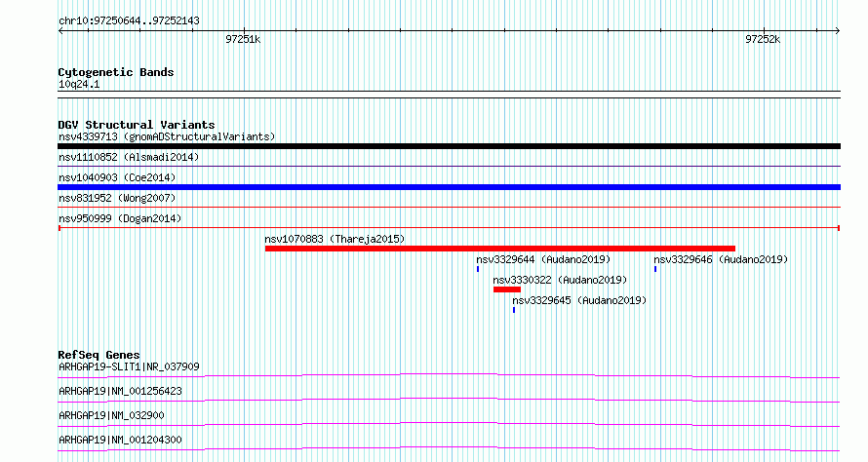Click the nsv1110852 (Alsmadi2014) label

point(129,157)
